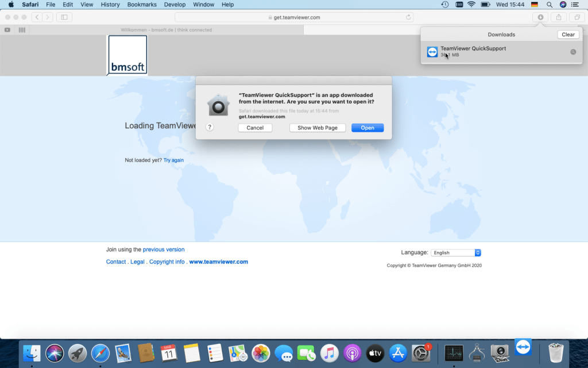Open the File menu
Viewport: 588px width, 368px height.
tap(51, 5)
